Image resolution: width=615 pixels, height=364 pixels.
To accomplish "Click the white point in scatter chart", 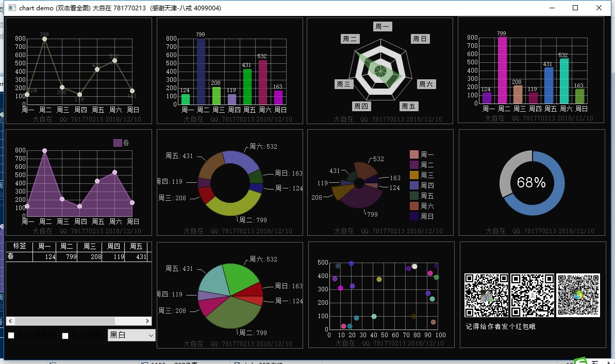I will point(414,267).
